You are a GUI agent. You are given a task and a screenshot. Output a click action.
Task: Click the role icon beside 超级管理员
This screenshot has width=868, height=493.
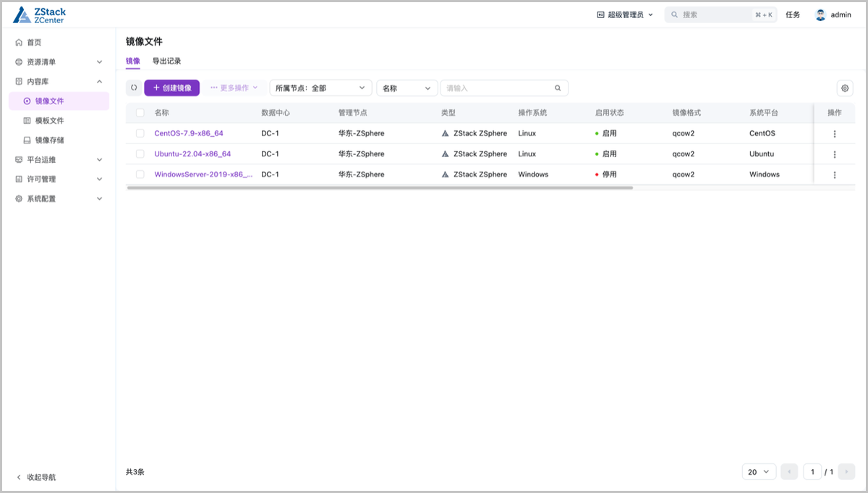click(x=600, y=14)
